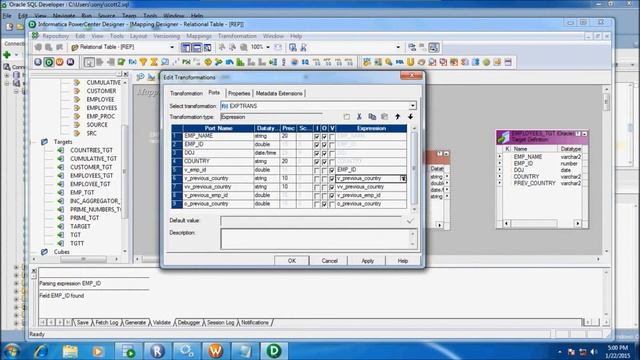This screenshot has height=360, width=640.
Task: Open the Versioning menu
Action: click(166, 36)
